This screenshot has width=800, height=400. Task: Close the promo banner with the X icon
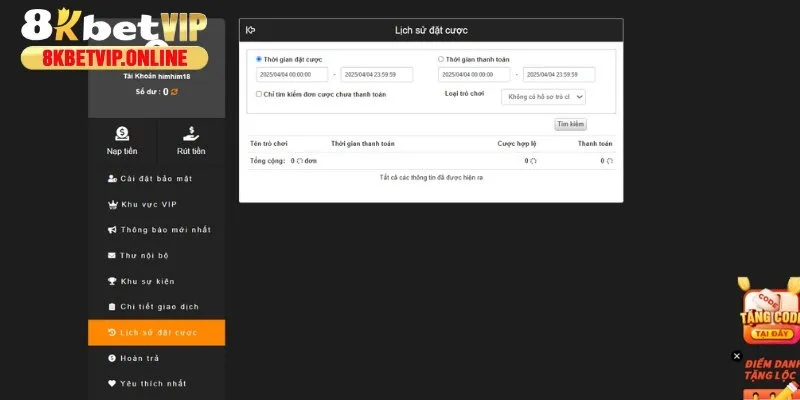[737, 355]
